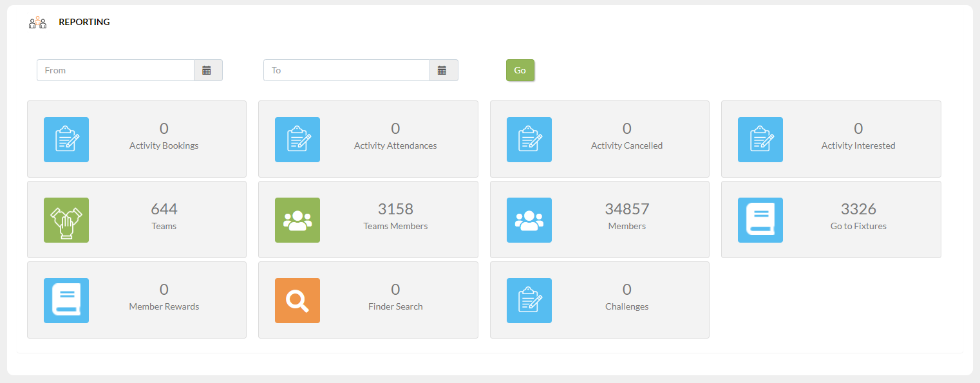Image resolution: width=980 pixels, height=383 pixels.
Task: Click the Activity Bookings clipboard icon
Action: click(x=66, y=140)
